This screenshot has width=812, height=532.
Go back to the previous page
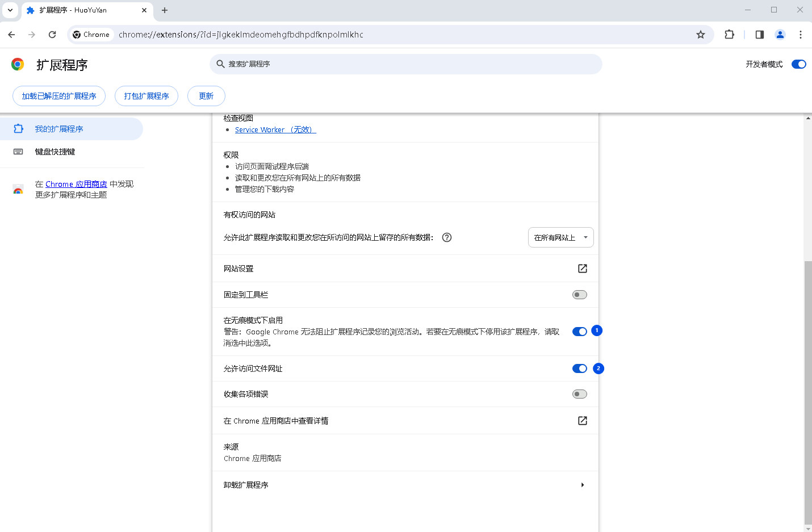[11, 35]
